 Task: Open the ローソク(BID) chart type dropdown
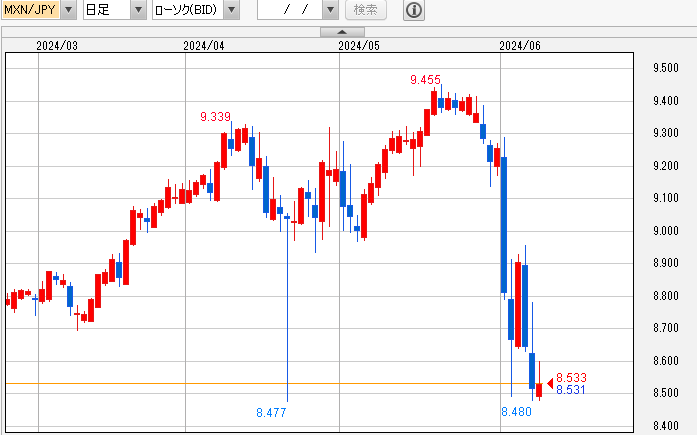232,10
